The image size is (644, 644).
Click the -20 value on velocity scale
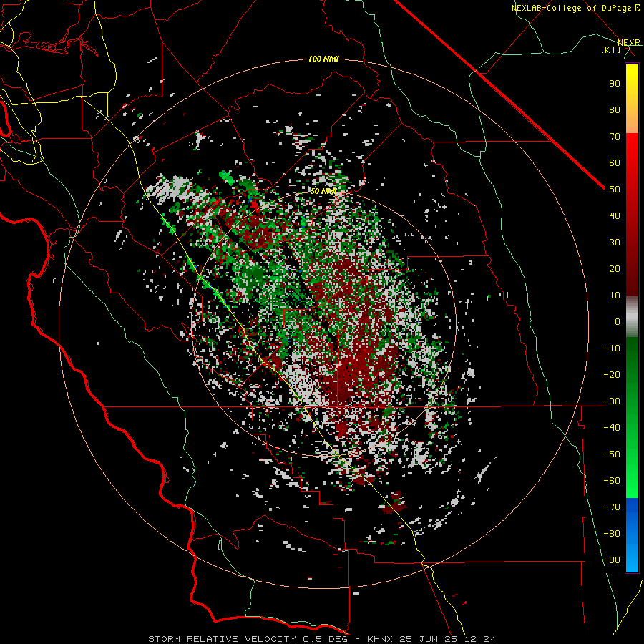coord(612,375)
